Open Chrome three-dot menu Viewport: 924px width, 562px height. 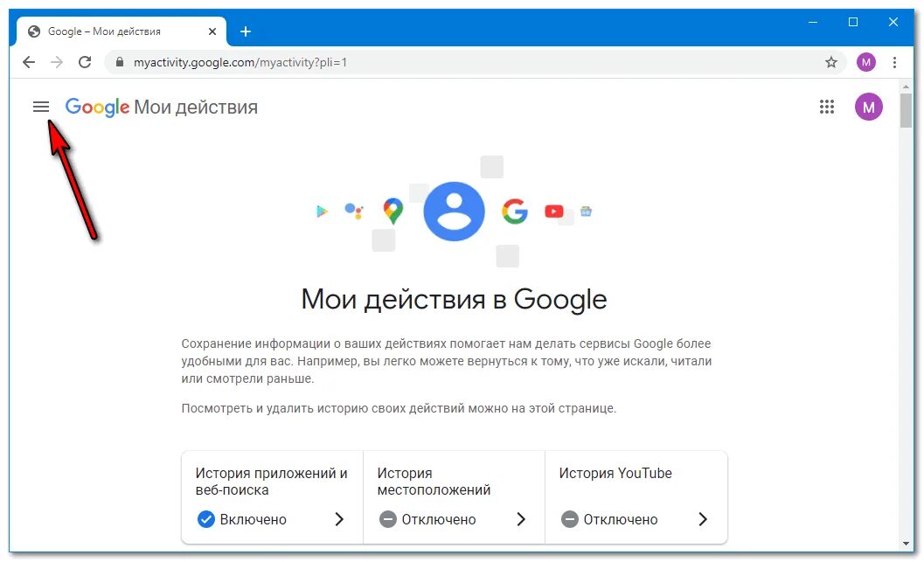(894, 62)
